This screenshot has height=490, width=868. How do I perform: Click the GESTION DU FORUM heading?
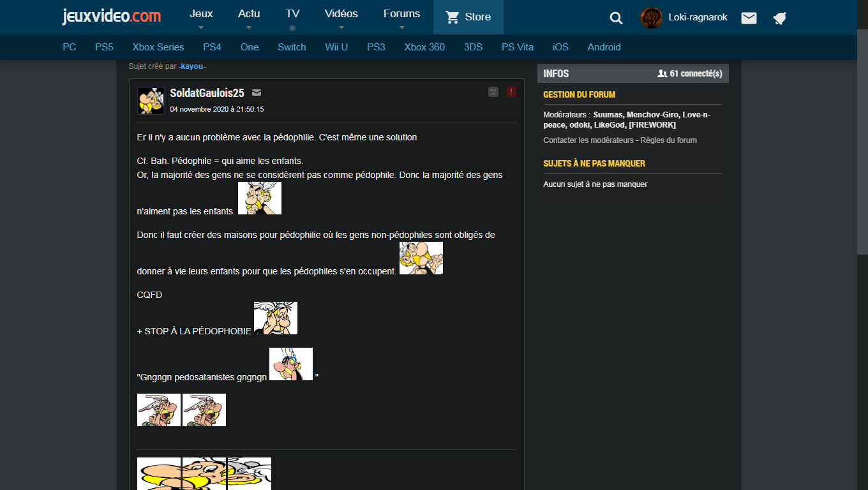click(x=579, y=94)
